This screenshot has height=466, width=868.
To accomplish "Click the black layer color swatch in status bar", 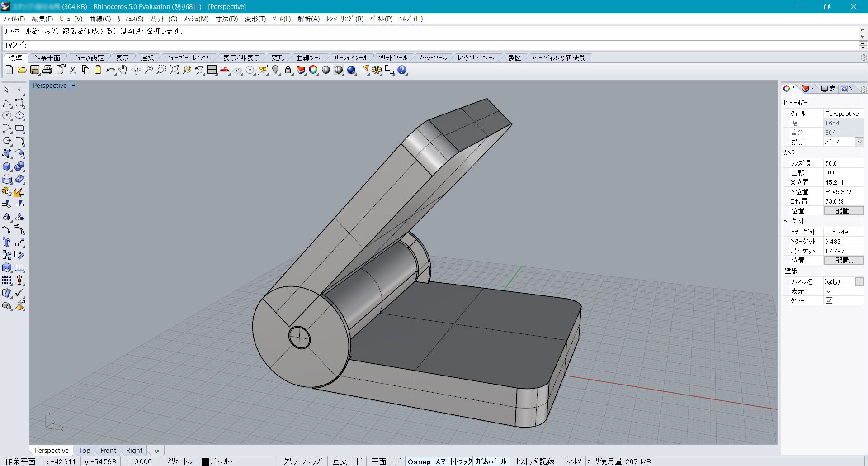I will (x=205, y=462).
